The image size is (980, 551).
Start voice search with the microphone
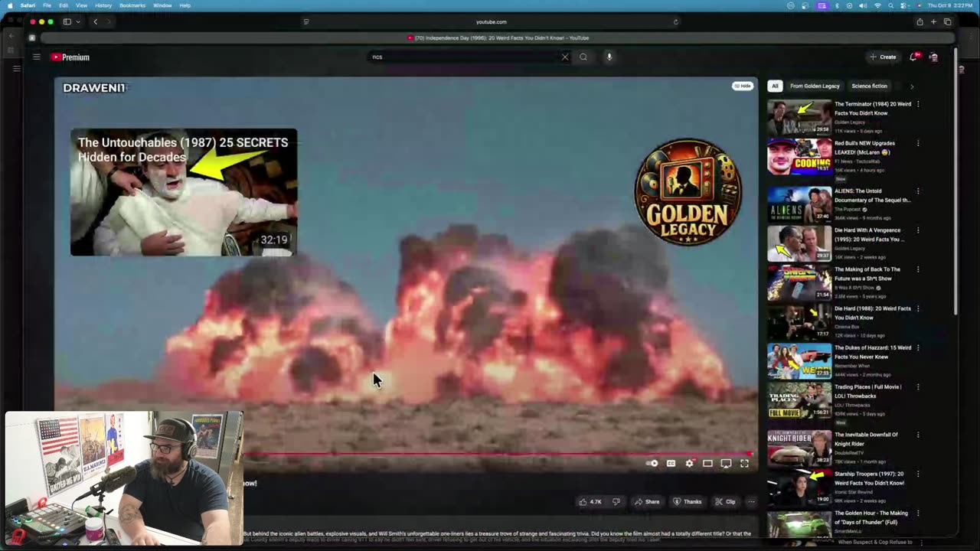point(609,57)
